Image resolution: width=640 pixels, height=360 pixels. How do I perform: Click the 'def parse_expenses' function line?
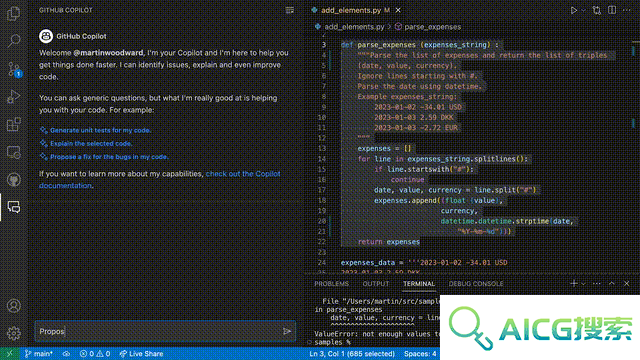(x=420, y=45)
